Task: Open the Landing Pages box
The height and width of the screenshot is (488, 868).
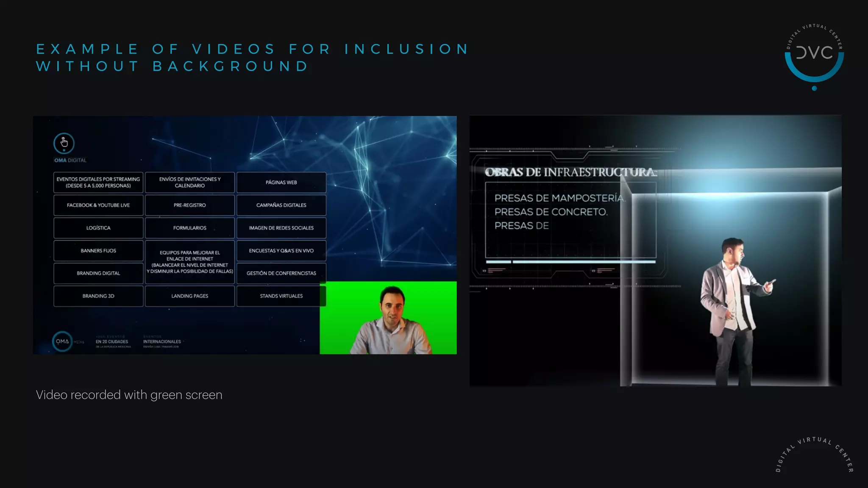Action: pos(189,296)
